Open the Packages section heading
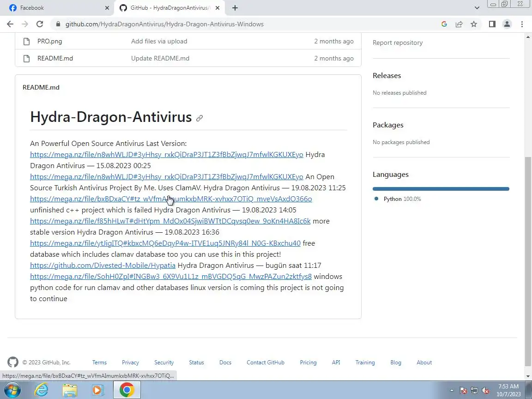The height and width of the screenshot is (399, 532). [x=388, y=125]
